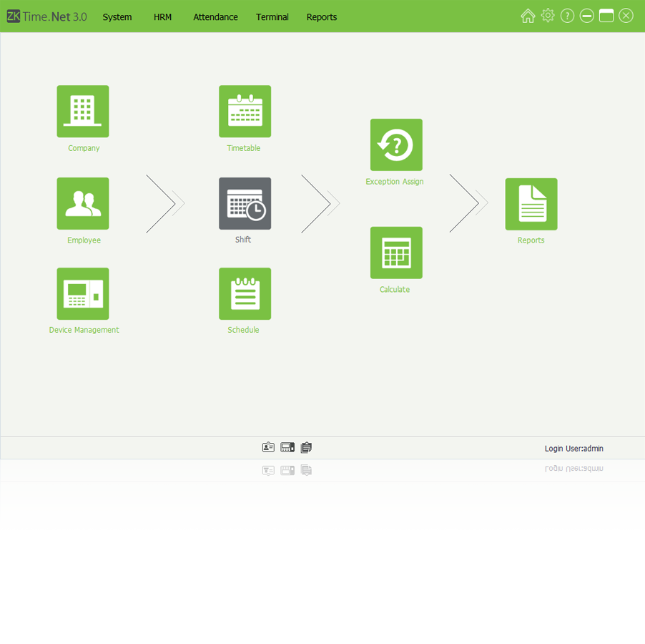Open the Exception Assign icon
The image size is (645, 644).
tap(396, 145)
